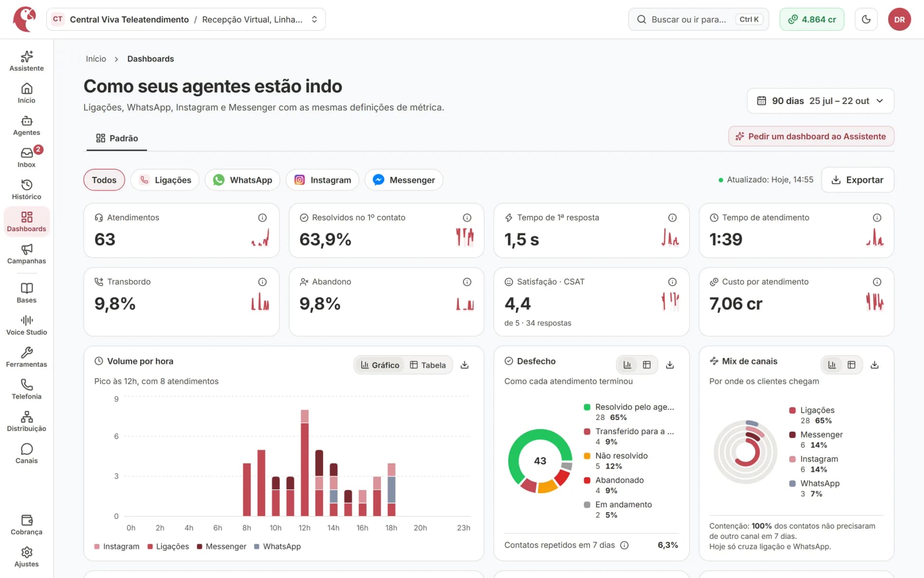Expand the Central Viva Teleatendimento workspace switcher
This screenshot has height=578, width=924.
[186, 19]
